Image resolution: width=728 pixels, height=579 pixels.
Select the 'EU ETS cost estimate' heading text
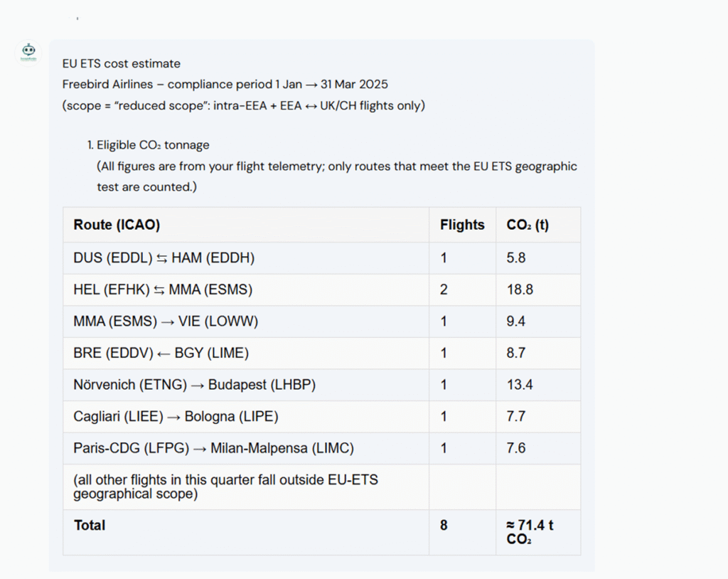[121, 64]
